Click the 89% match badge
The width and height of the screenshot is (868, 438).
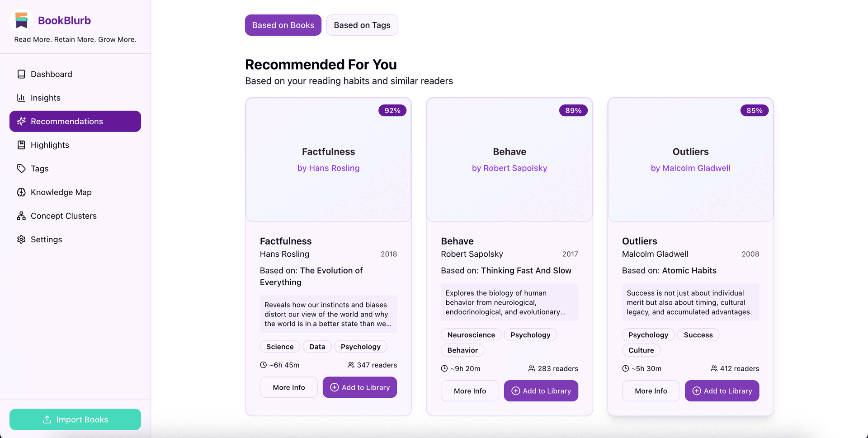573,111
